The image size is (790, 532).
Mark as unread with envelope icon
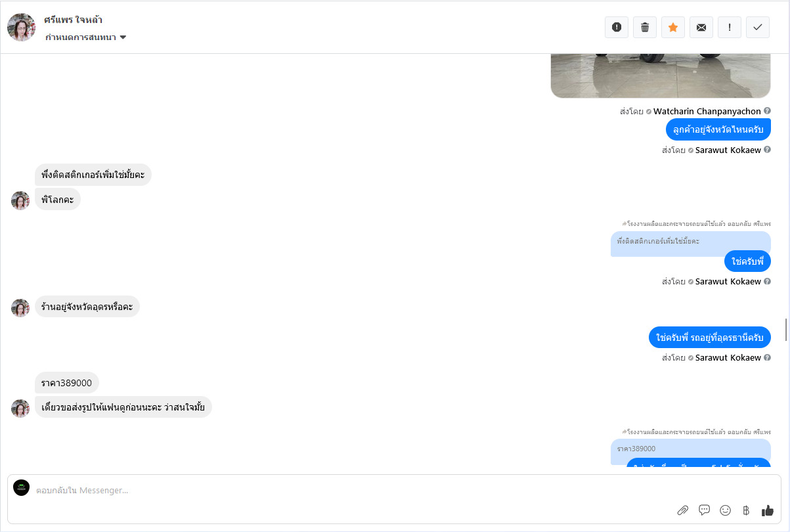(701, 27)
